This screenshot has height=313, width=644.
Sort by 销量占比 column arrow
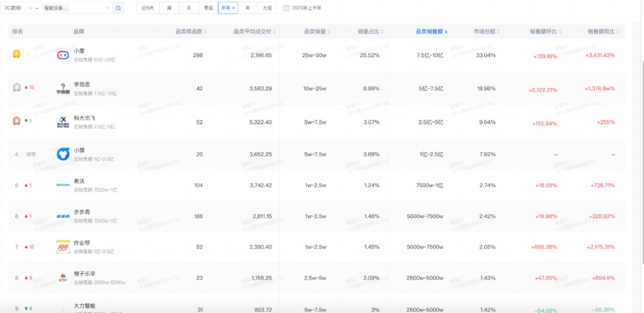(x=383, y=31)
